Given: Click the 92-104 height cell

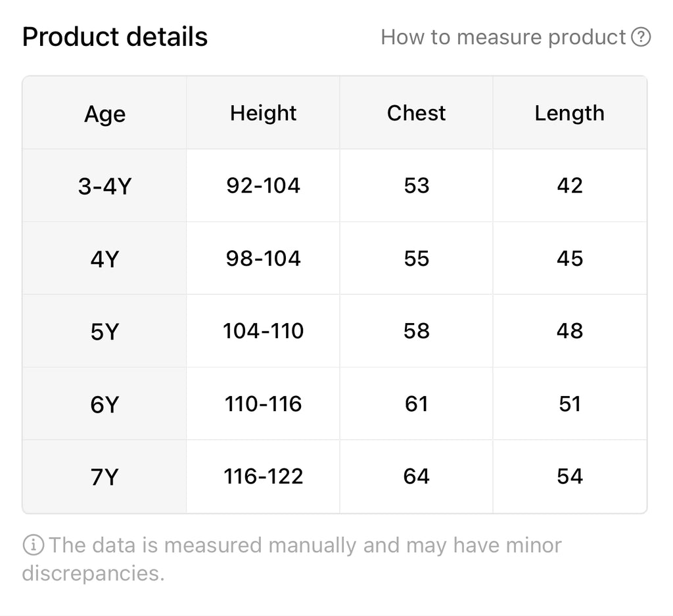Looking at the screenshot, I should pos(263,186).
